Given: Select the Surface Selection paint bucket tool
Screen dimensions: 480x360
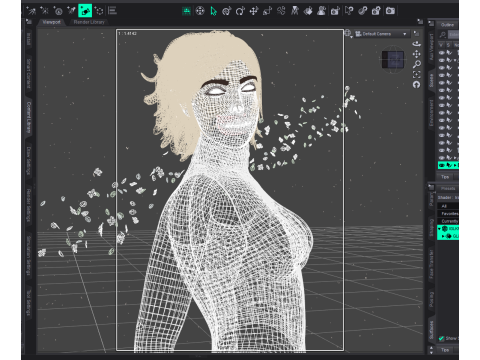Looking at the screenshot, I should point(308,11).
